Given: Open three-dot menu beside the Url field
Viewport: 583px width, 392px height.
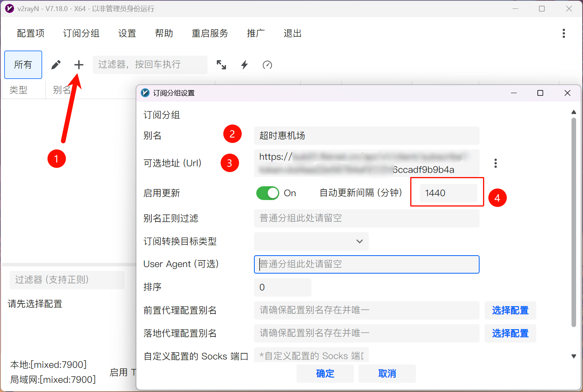Looking at the screenshot, I should [495, 163].
